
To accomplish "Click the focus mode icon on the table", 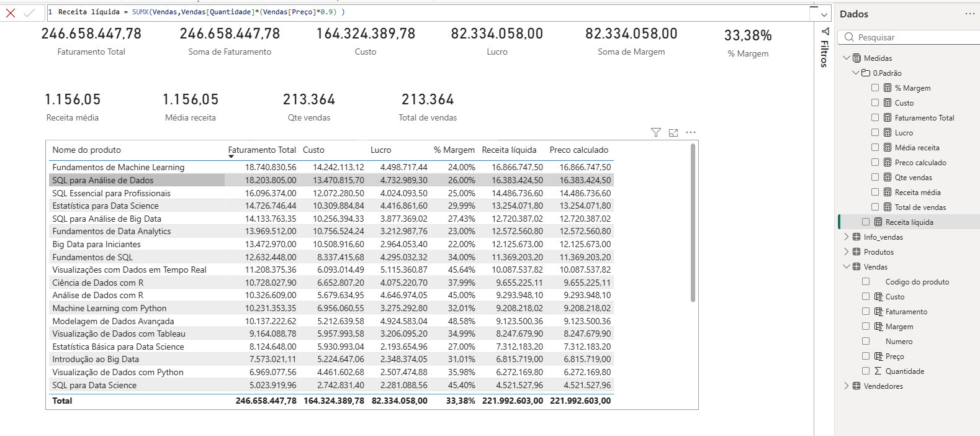I will click(x=673, y=132).
